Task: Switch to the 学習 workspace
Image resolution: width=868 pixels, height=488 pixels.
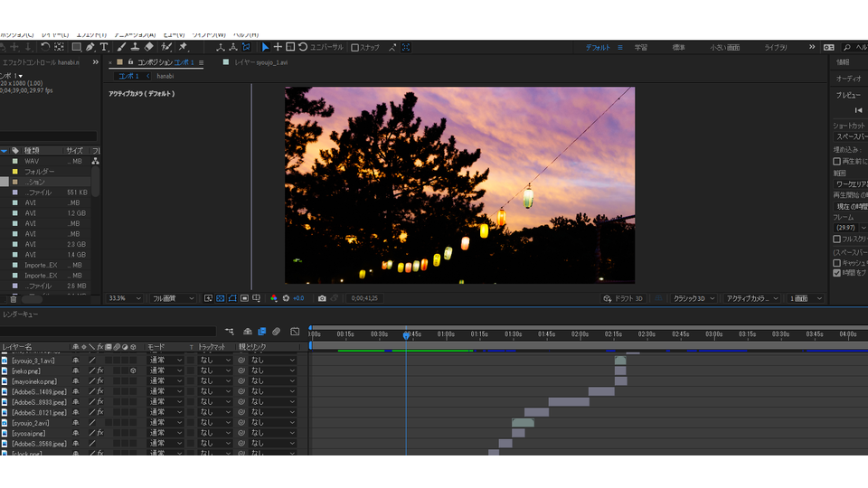Action: pyautogui.click(x=641, y=48)
